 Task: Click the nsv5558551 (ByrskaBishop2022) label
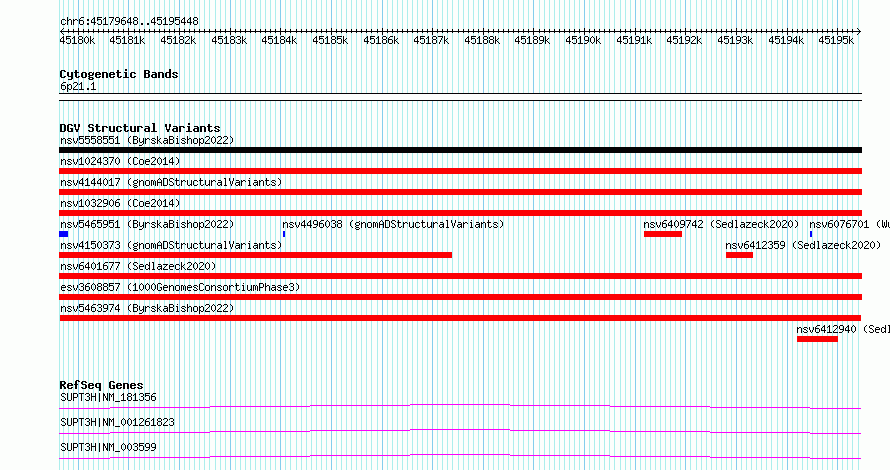[147, 140]
